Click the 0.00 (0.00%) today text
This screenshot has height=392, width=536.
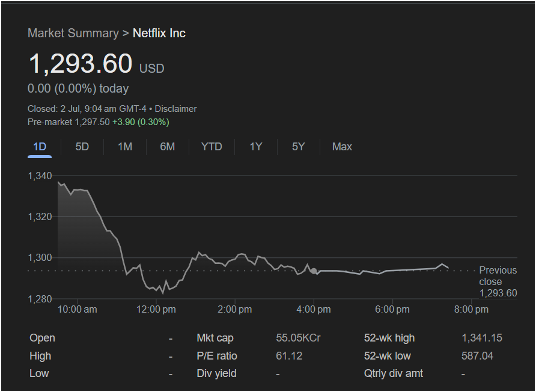(x=78, y=88)
